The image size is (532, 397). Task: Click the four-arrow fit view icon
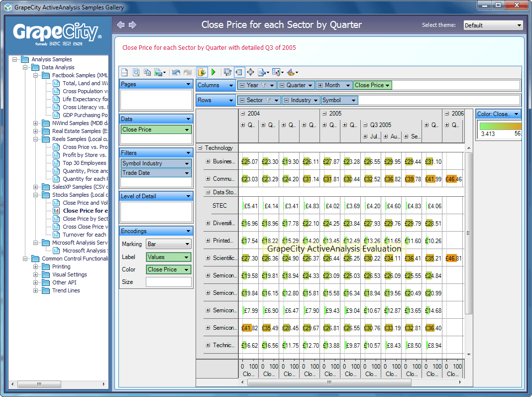250,72
